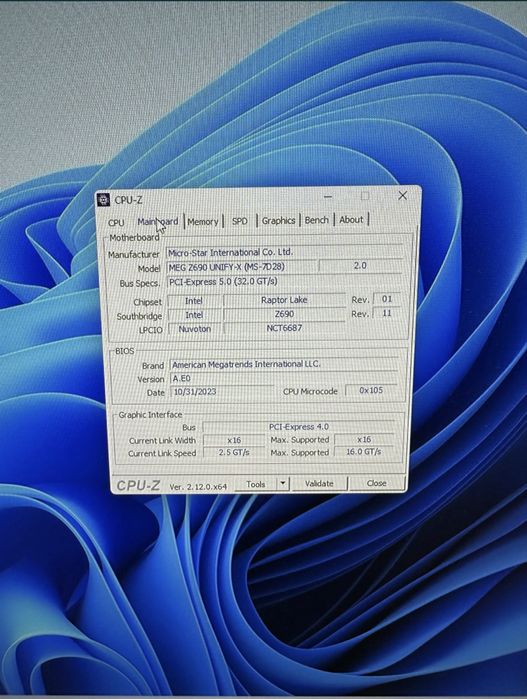This screenshot has width=527, height=699.
Task: Click the Current Link Width x16 value
Action: point(234,440)
